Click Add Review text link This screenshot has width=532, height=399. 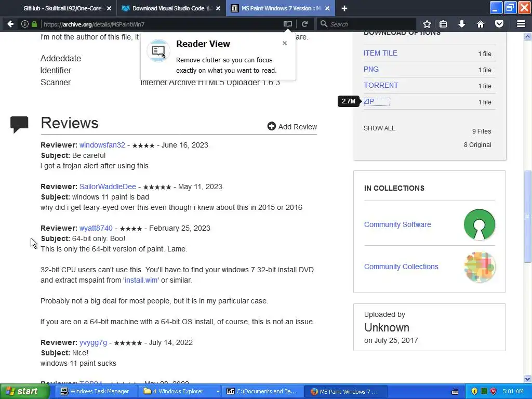click(x=298, y=127)
